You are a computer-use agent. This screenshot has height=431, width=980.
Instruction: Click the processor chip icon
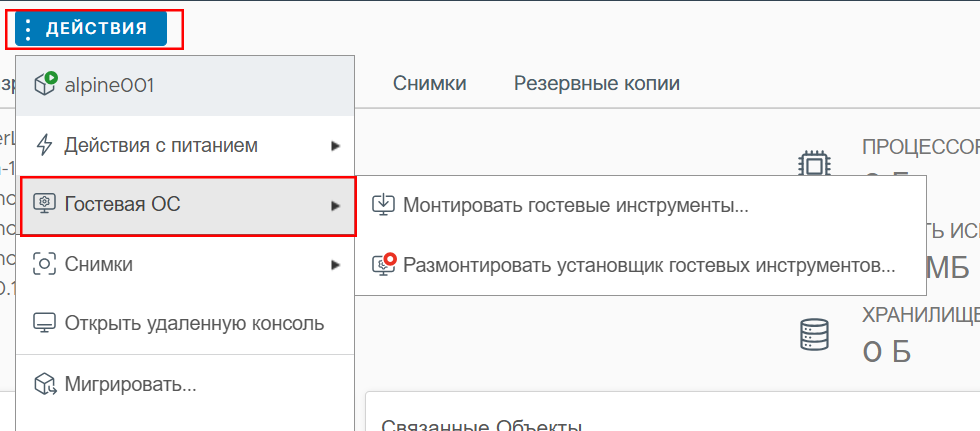tap(814, 165)
